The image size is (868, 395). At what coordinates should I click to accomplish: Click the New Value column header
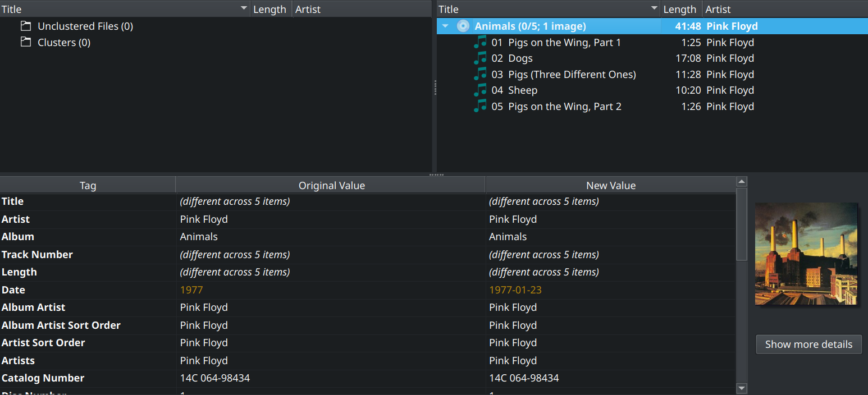pos(611,185)
